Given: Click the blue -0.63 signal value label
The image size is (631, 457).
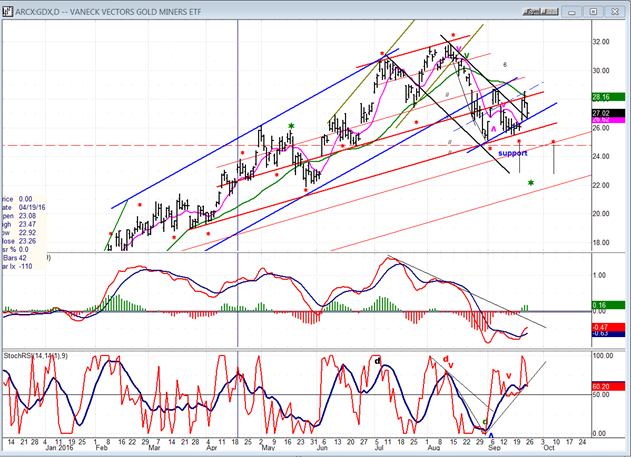Looking at the screenshot, I should pyautogui.click(x=608, y=334).
